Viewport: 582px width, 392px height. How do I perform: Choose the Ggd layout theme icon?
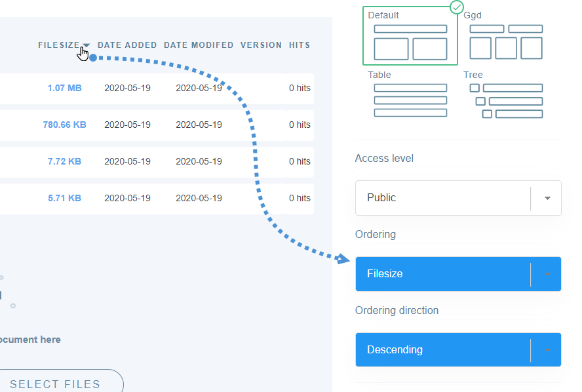(506, 43)
